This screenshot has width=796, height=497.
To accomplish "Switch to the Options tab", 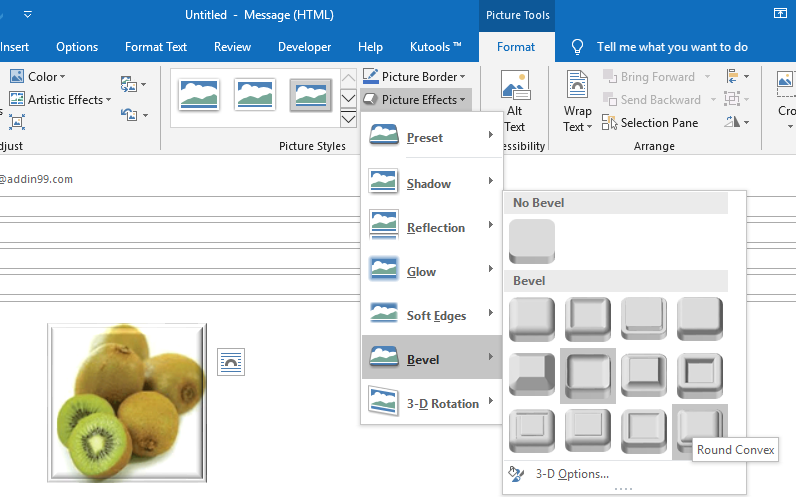I will [77, 47].
